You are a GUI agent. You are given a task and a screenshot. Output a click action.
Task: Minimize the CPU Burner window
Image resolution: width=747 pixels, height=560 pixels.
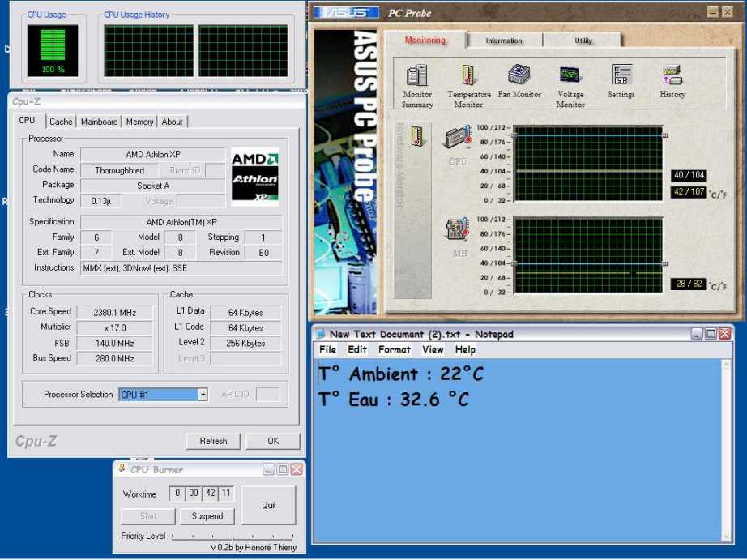click(x=269, y=470)
